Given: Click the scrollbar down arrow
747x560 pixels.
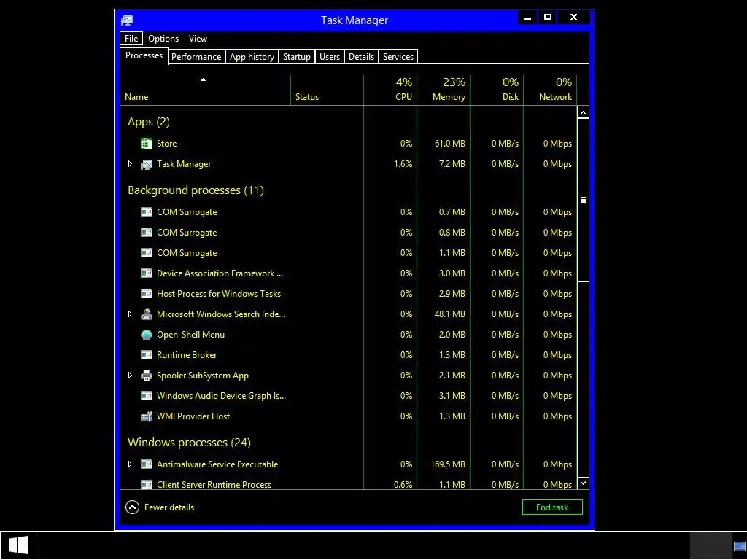Looking at the screenshot, I should point(583,483).
